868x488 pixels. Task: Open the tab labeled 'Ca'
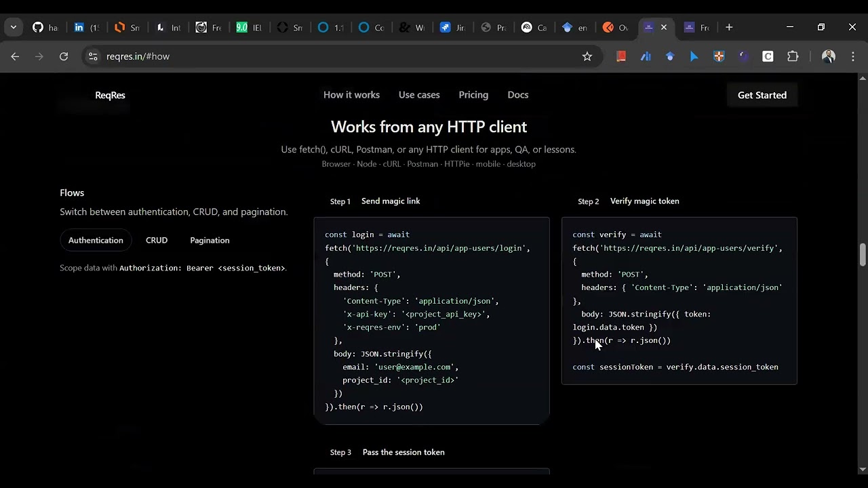coord(534,27)
